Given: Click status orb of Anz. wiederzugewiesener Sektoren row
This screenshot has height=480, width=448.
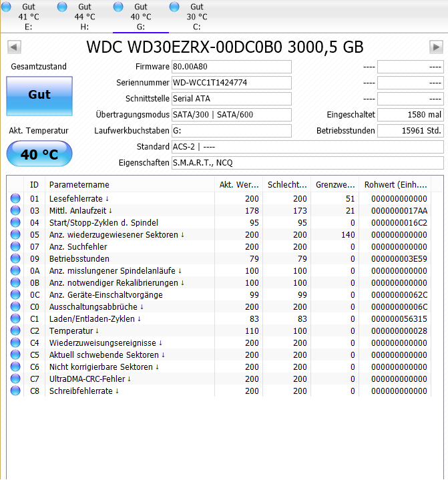Looking at the screenshot, I should (15, 234).
